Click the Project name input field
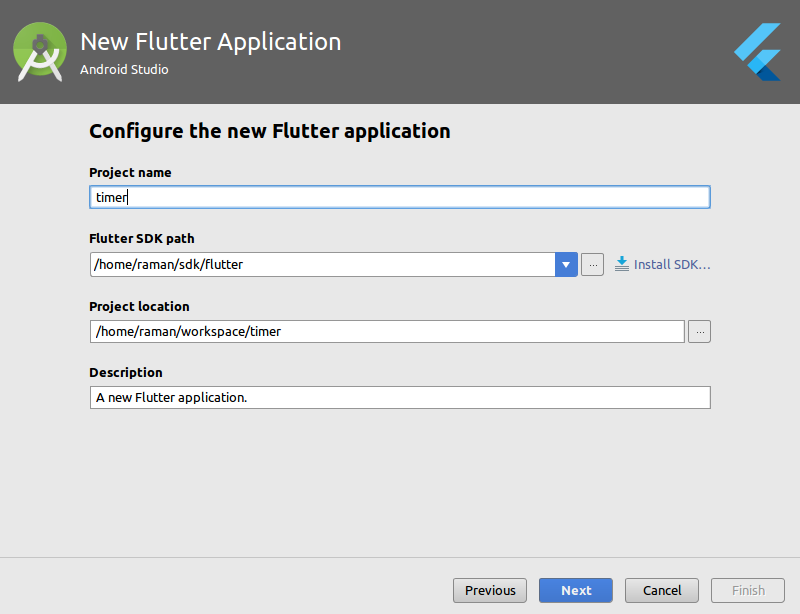 399,197
